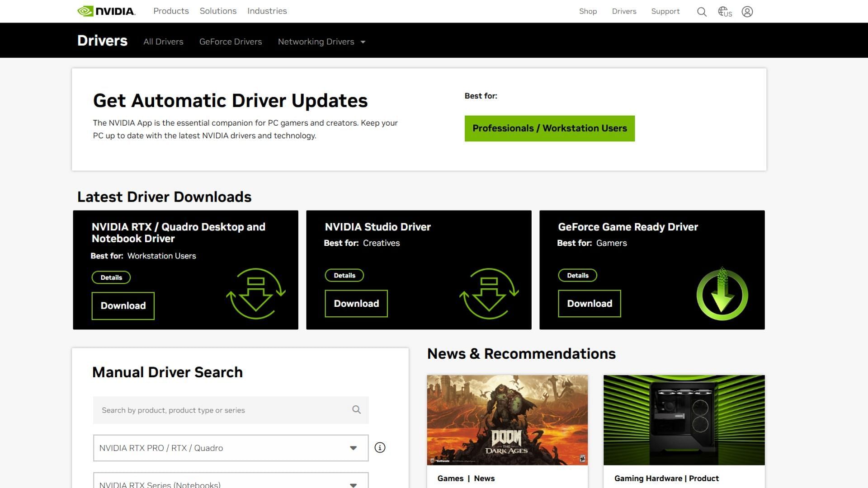Open the NVIDIA RTX Series (Notebooks) dropdown
This screenshot has width=868, height=488.
(231, 481)
